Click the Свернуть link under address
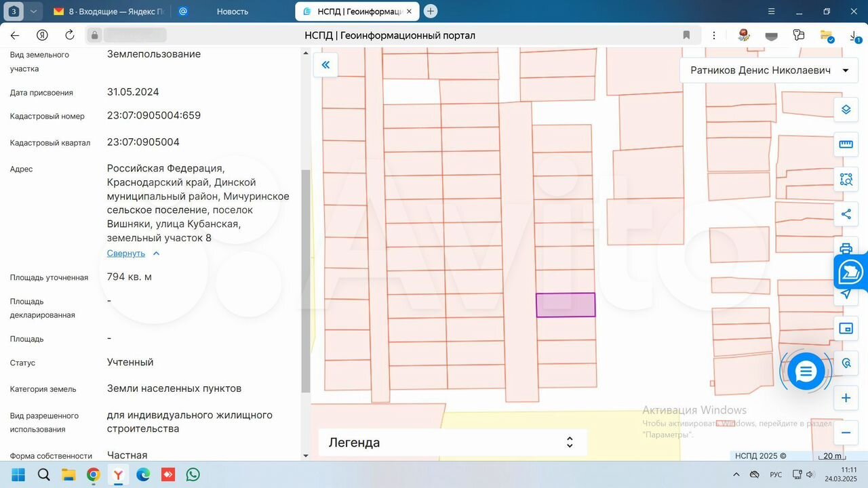The height and width of the screenshot is (488, 868). 126,253
